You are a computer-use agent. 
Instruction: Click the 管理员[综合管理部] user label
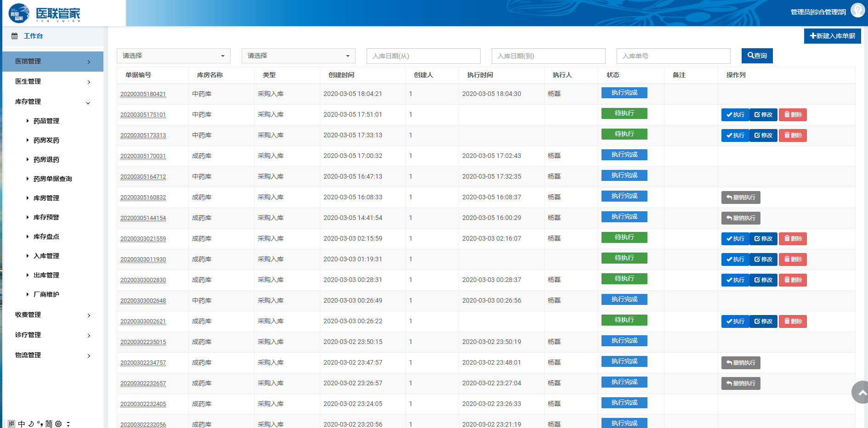[818, 12]
